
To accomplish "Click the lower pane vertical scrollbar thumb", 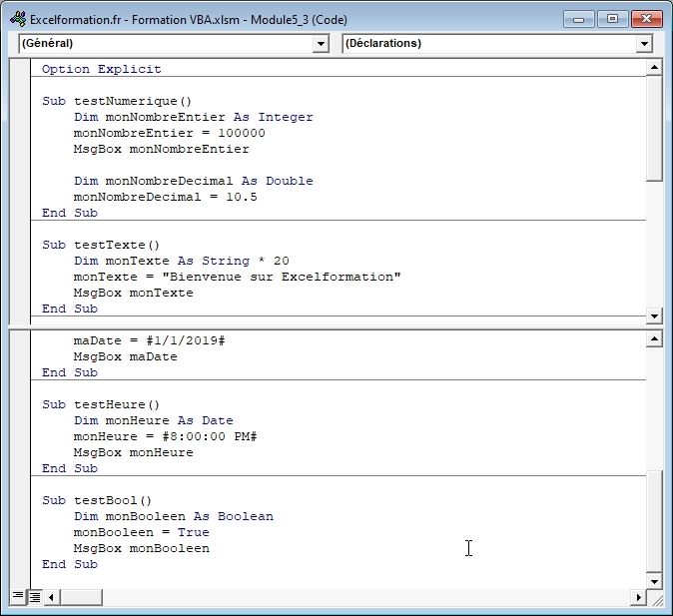I will (654, 519).
